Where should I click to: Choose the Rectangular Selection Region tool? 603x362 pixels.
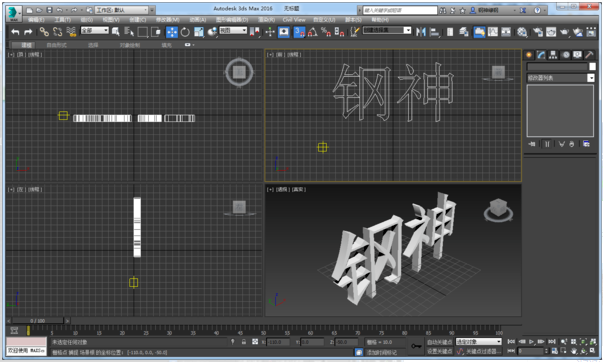[x=143, y=32]
